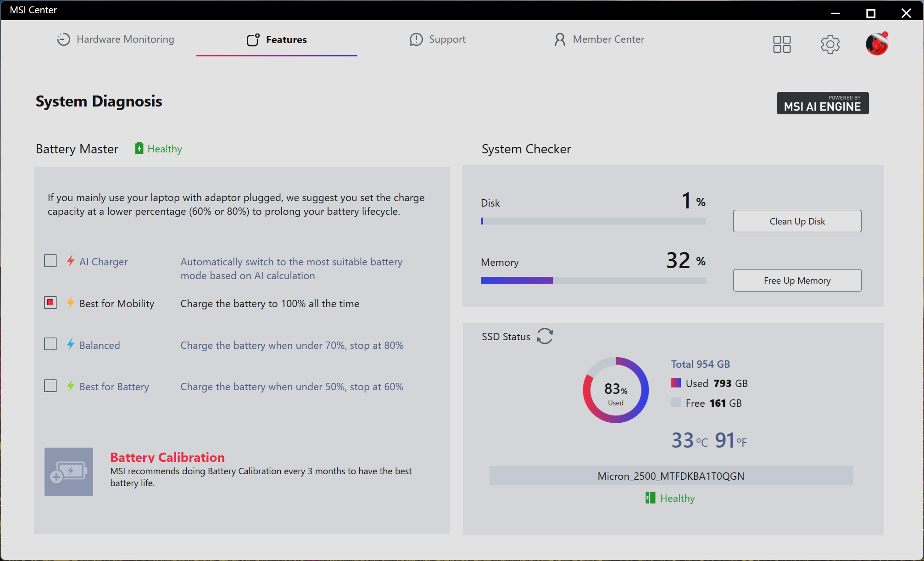The height and width of the screenshot is (561, 924).
Task: Open the Battery Calibration link
Action: pyautogui.click(x=167, y=457)
